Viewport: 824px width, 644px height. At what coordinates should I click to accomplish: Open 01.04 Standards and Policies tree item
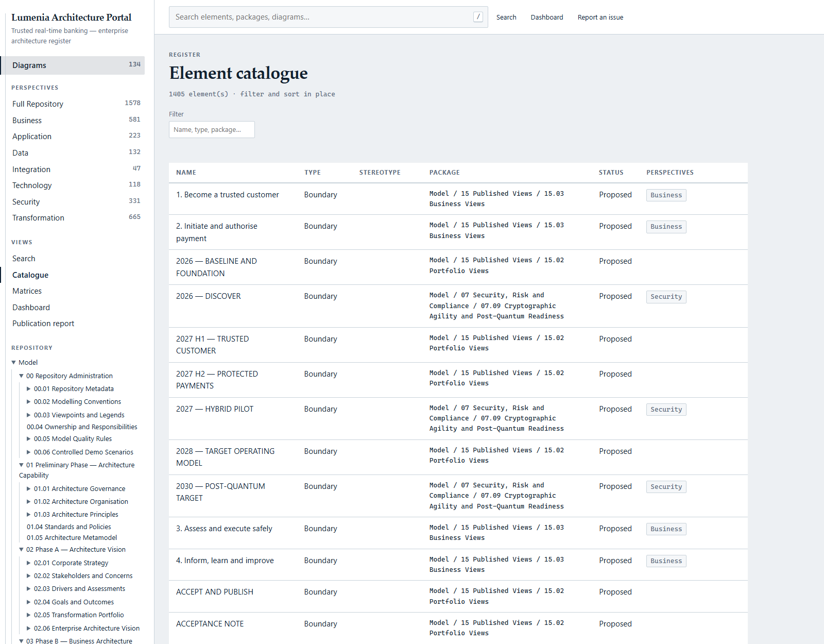tap(69, 527)
